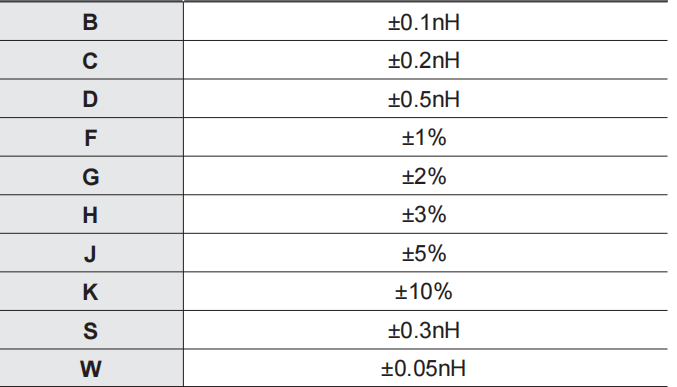Select the ±0.3nH value cell
Screen dimensions: 677x387
click(425, 330)
